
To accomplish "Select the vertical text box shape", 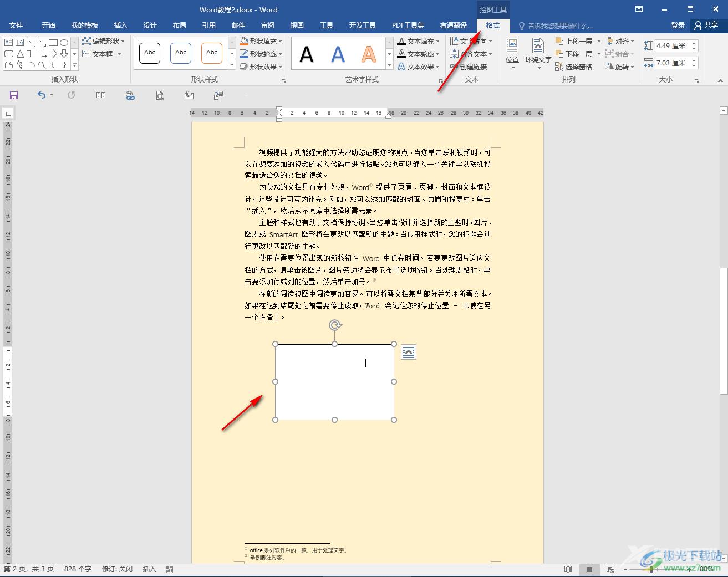I will pos(20,42).
